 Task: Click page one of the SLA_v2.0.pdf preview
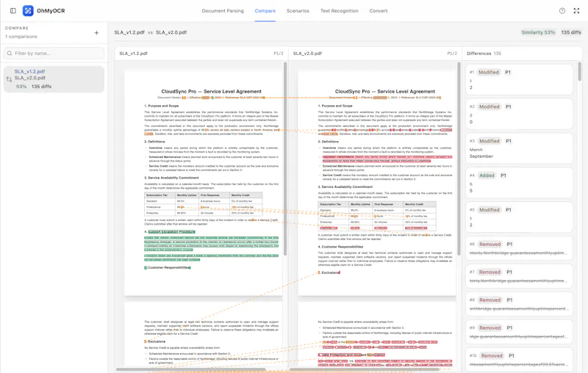tap(377, 183)
